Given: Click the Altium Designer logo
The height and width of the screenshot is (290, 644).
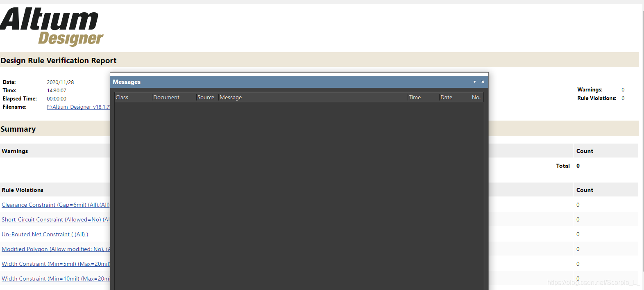Looking at the screenshot, I should click(x=52, y=26).
